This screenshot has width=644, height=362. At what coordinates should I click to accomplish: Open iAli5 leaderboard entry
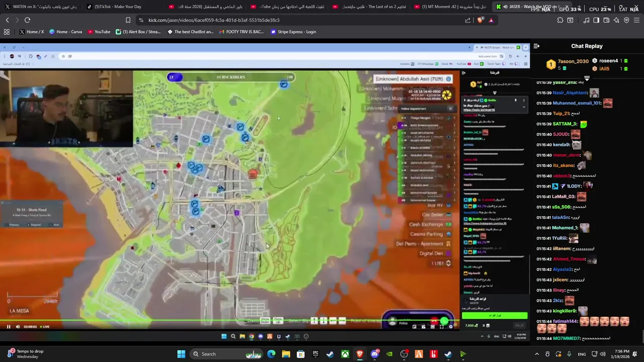(x=609, y=68)
